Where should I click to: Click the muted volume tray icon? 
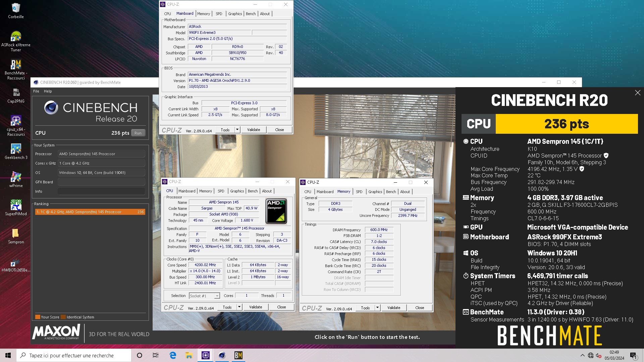[x=598, y=355]
